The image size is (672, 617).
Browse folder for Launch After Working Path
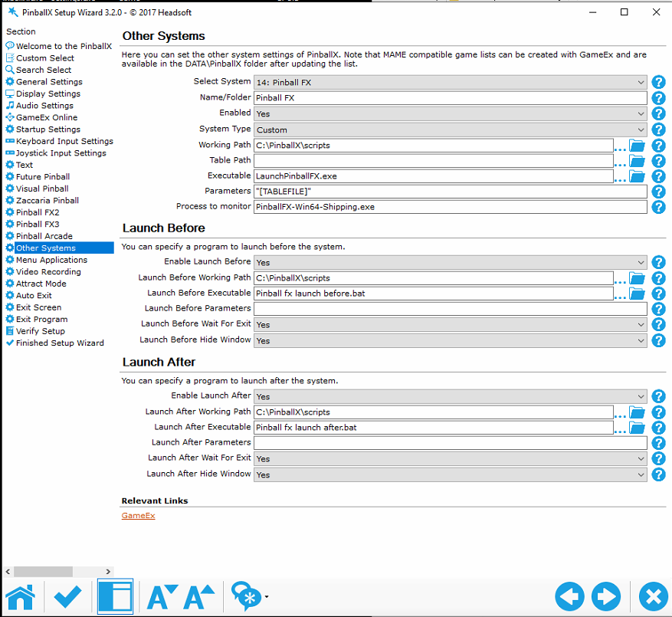coord(637,412)
